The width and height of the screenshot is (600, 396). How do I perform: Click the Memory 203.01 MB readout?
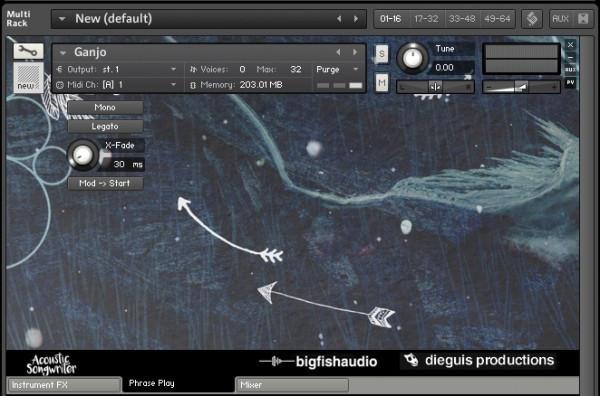point(261,85)
